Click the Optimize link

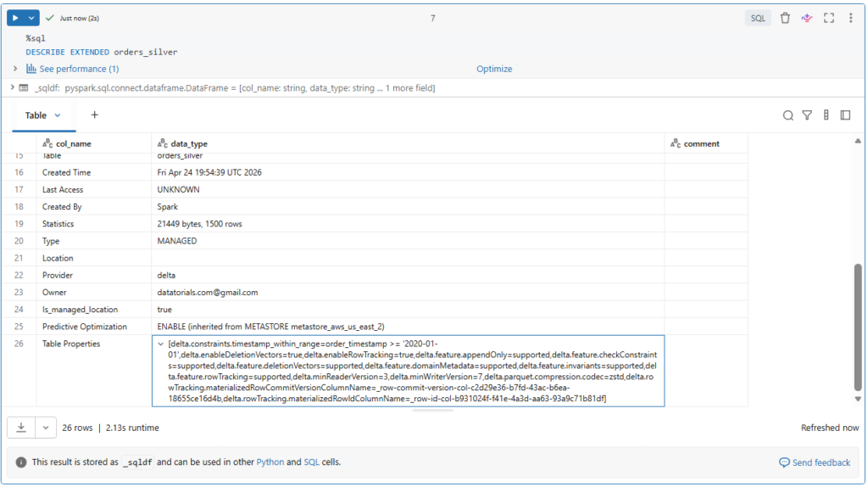tap(494, 69)
